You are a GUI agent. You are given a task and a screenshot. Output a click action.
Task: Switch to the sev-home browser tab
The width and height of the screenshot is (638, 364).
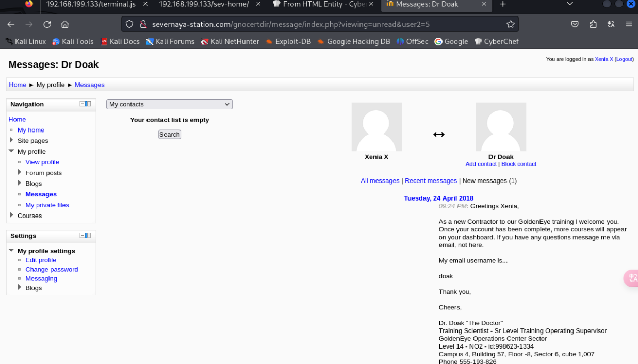tap(204, 4)
